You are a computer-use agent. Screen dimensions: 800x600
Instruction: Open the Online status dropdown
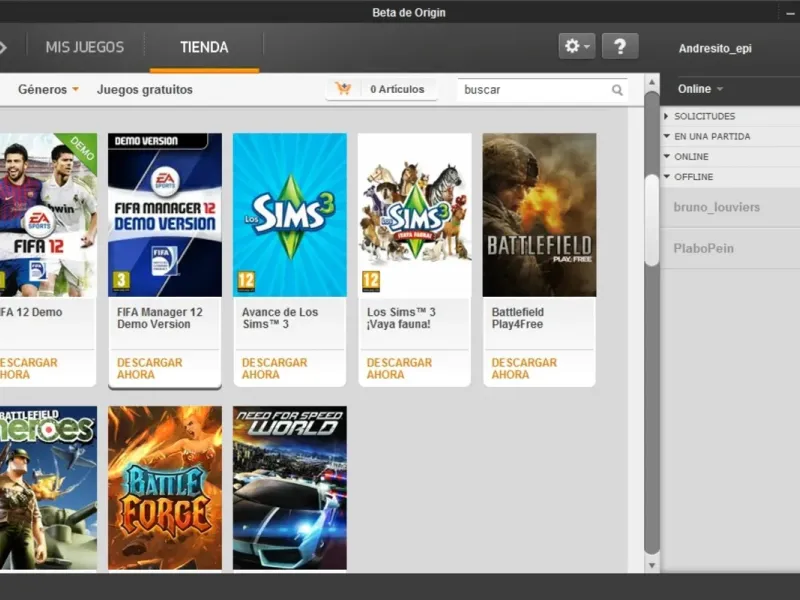pos(700,89)
